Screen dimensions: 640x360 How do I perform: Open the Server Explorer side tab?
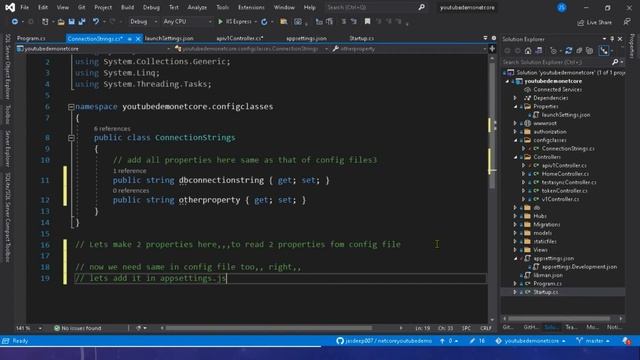point(7,149)
